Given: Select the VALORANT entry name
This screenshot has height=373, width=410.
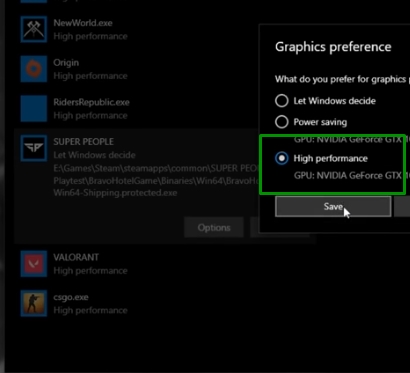Looking at the screenshot, I should 76,257.
